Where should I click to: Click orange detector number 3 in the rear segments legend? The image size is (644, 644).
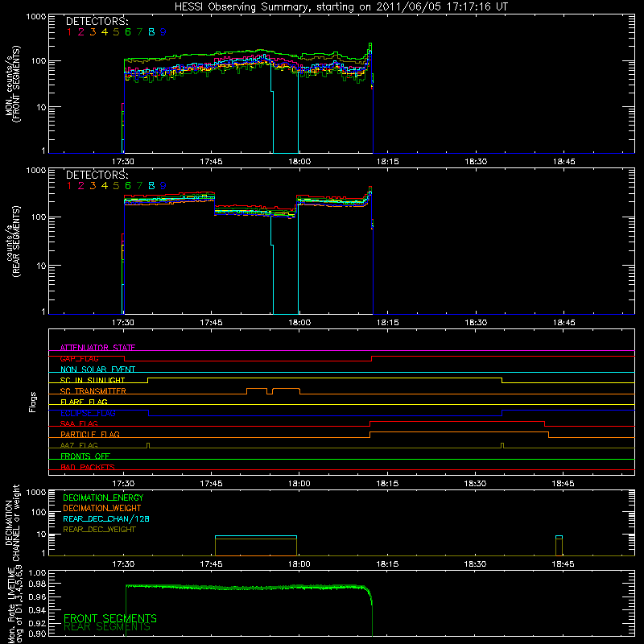pyautogui.click(x=93, y=186)
